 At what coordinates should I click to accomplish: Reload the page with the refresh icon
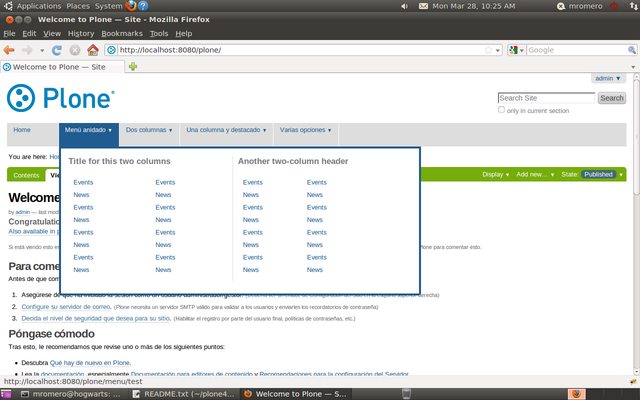[57, 50]
